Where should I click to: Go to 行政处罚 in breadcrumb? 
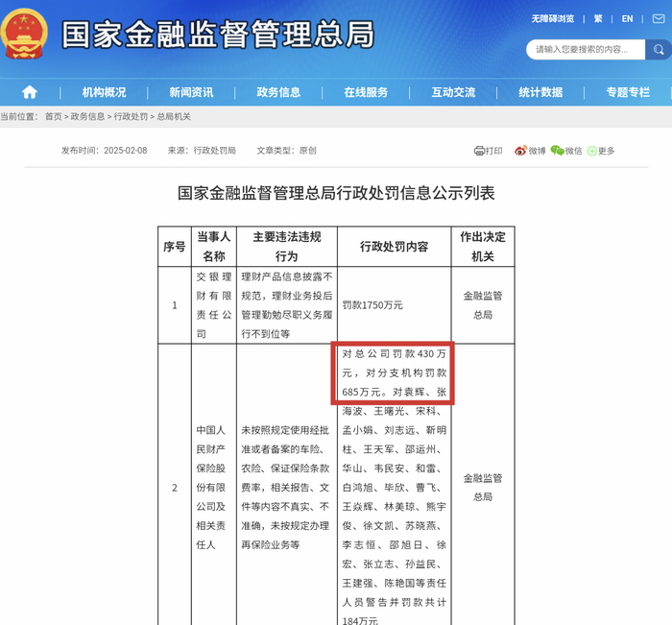131,116
